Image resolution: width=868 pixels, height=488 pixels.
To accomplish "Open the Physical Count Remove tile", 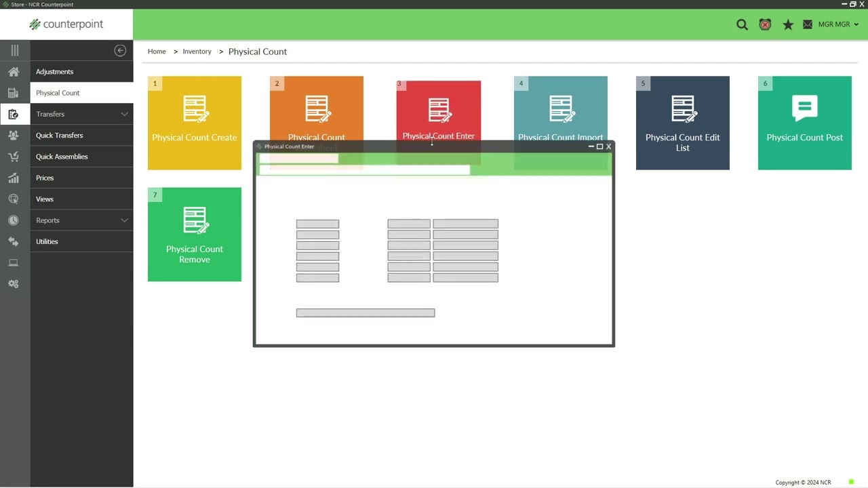I will coord(195,235).
